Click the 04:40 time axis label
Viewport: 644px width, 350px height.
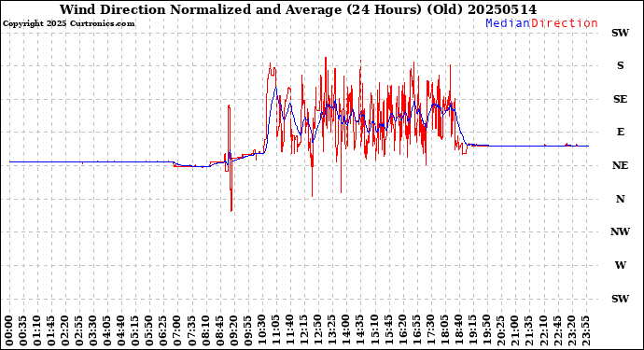tap(120, 330)
